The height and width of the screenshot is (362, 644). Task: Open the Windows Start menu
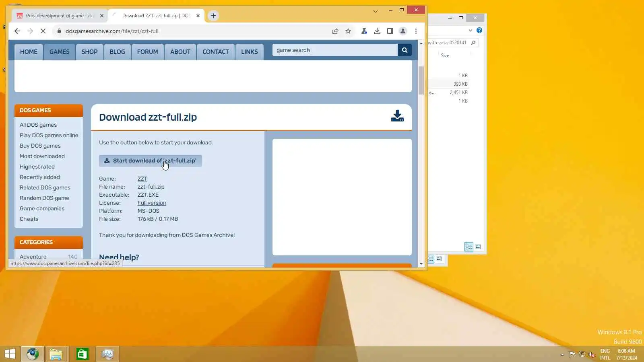[10, 354]
